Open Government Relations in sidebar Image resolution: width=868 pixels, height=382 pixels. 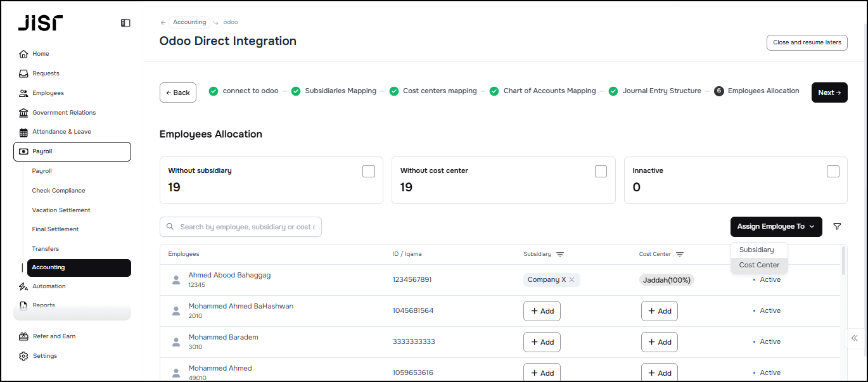coord(63,113)
